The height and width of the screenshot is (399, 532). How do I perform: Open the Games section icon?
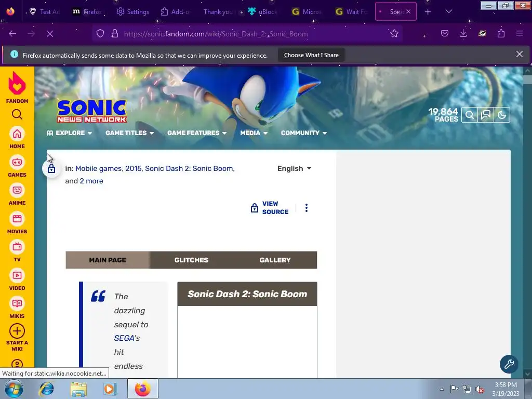[17, 162]
